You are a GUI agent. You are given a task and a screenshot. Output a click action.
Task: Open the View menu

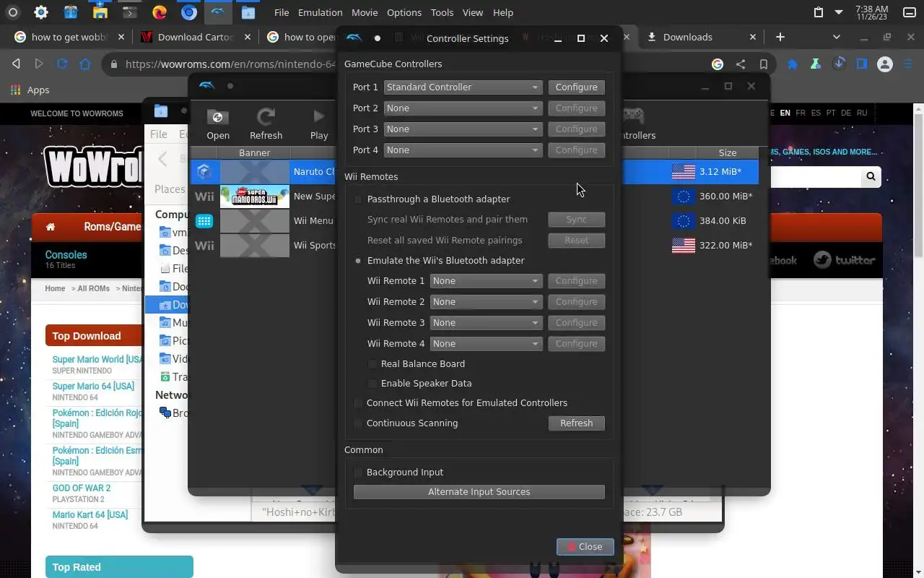pyautogui.click(x=472, y=12)
